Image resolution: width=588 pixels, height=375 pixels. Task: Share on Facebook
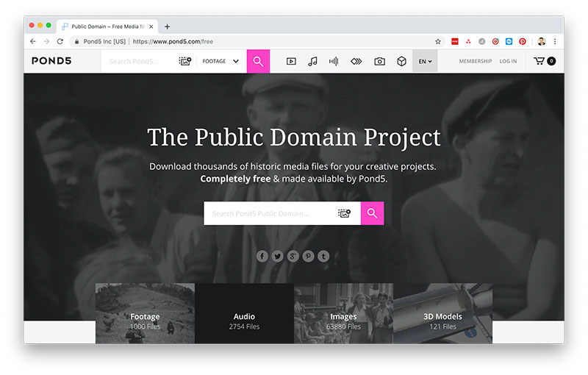point(262,256)
